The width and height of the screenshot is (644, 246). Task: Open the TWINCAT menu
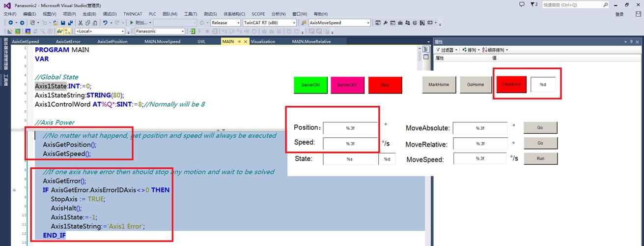click(132, 14)
